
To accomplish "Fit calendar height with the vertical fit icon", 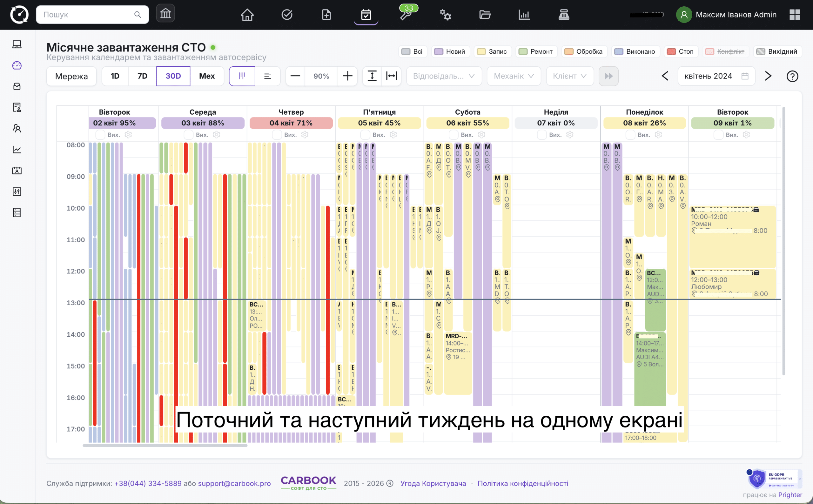I will 372,76.
